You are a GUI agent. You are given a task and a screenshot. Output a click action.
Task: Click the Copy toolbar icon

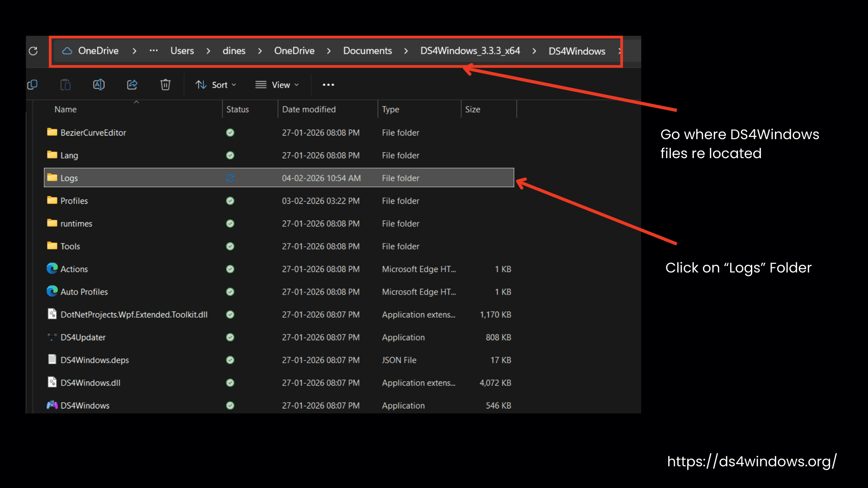click(x=33, y=84)
